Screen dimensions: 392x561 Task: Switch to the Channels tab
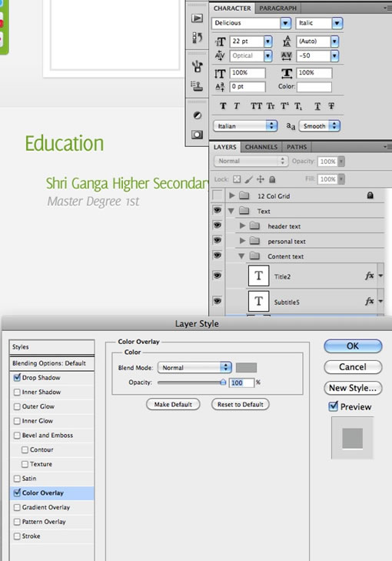pyautogui.click(x=261, y=147)
